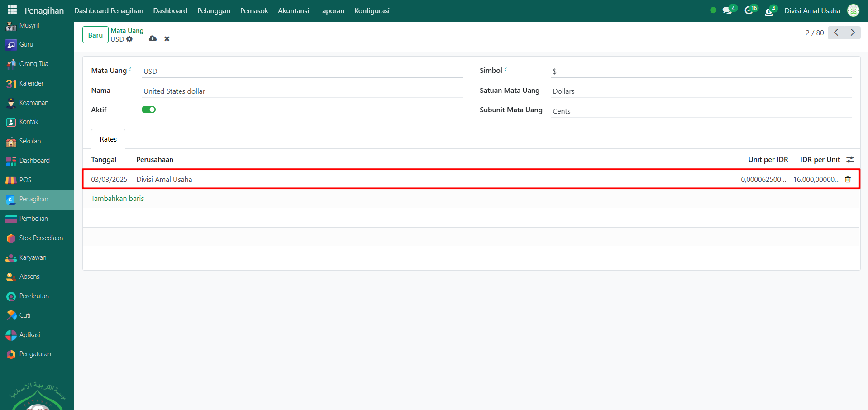Screen dimensions: 868x410
Task: Click Tambahkan baris link
Action: tap(117, 199)
